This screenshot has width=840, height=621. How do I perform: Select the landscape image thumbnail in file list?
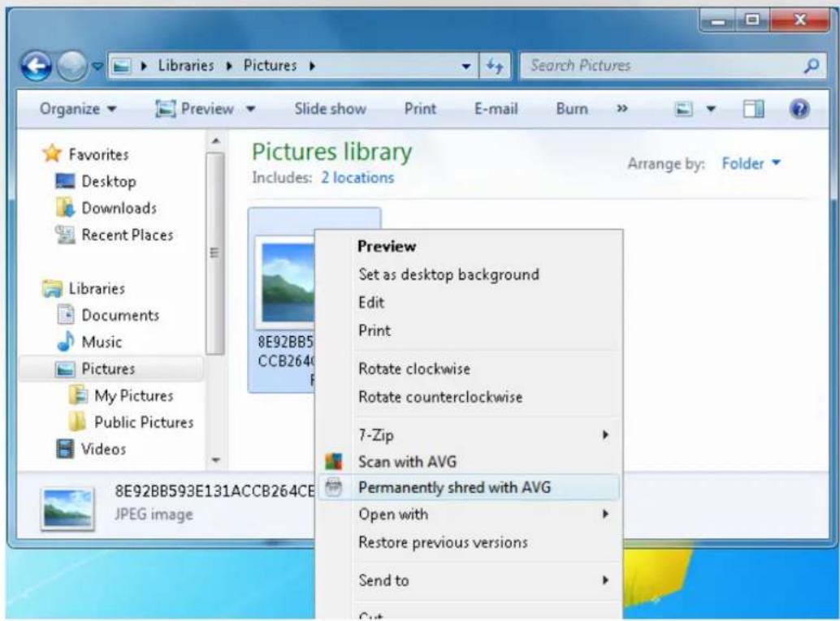coord(287,282)
